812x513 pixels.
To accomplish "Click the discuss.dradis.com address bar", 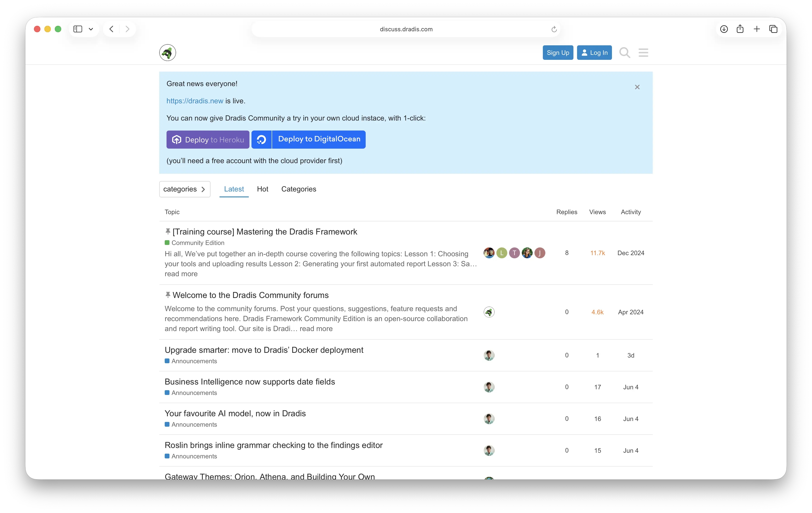I will (406, 29).
